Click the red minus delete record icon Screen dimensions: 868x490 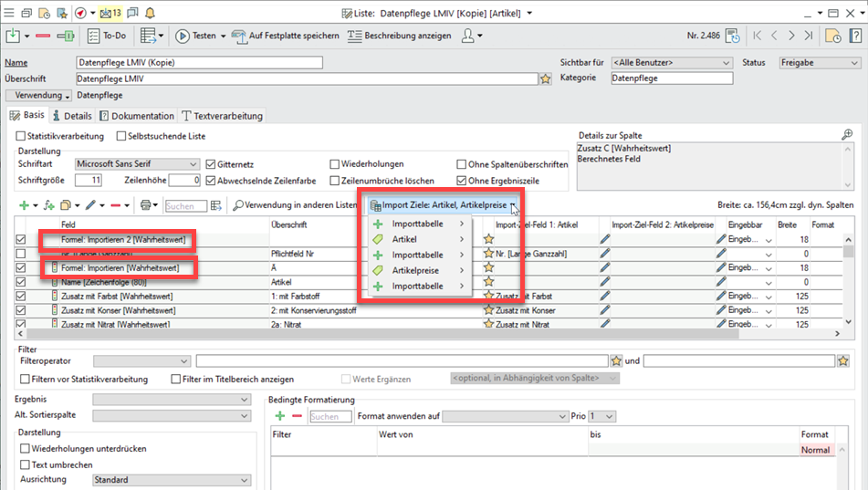[43, 36]
